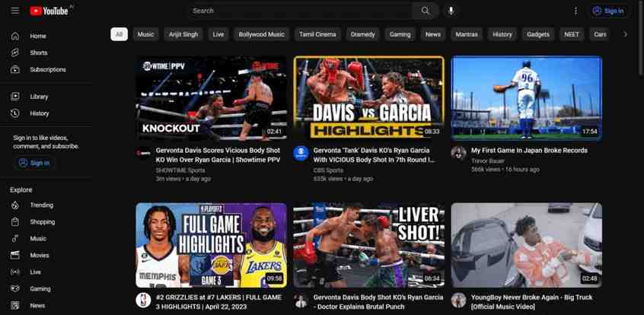644x315 pixels.
Task: Click the page vertical scrollbar
Action: tap(641, 37)
